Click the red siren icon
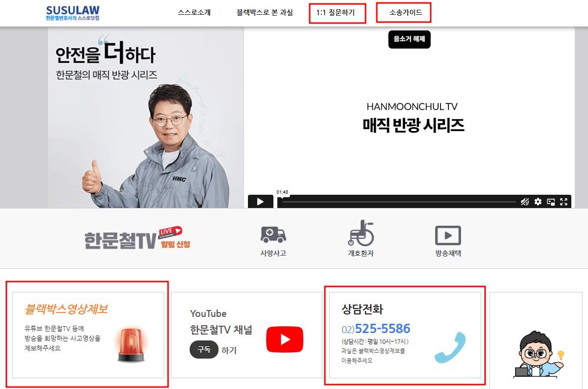Image resolution: width=588 pixels, height=389 pixels. point(132,345)
